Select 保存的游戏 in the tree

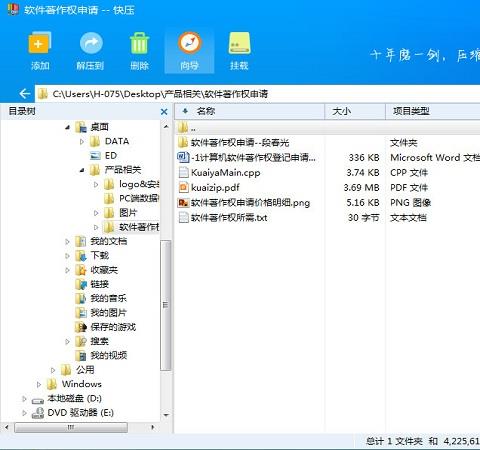click(x=113, y=327)
